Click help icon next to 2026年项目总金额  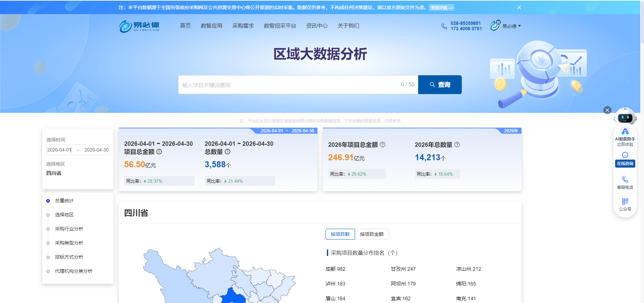click(x=383, y=144)
